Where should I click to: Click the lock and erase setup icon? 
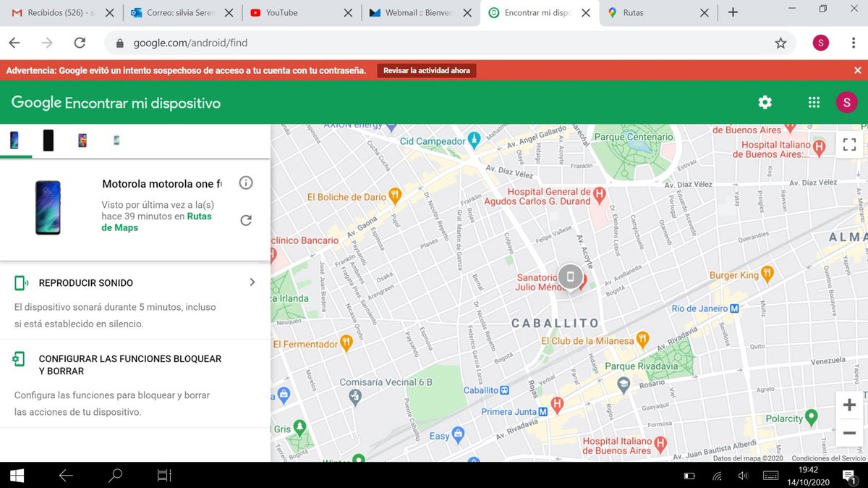click(20, 359)
